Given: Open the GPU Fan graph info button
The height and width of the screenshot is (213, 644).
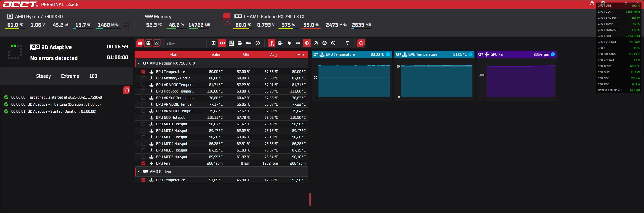Looking at the screenshot, I should [553, 54].
